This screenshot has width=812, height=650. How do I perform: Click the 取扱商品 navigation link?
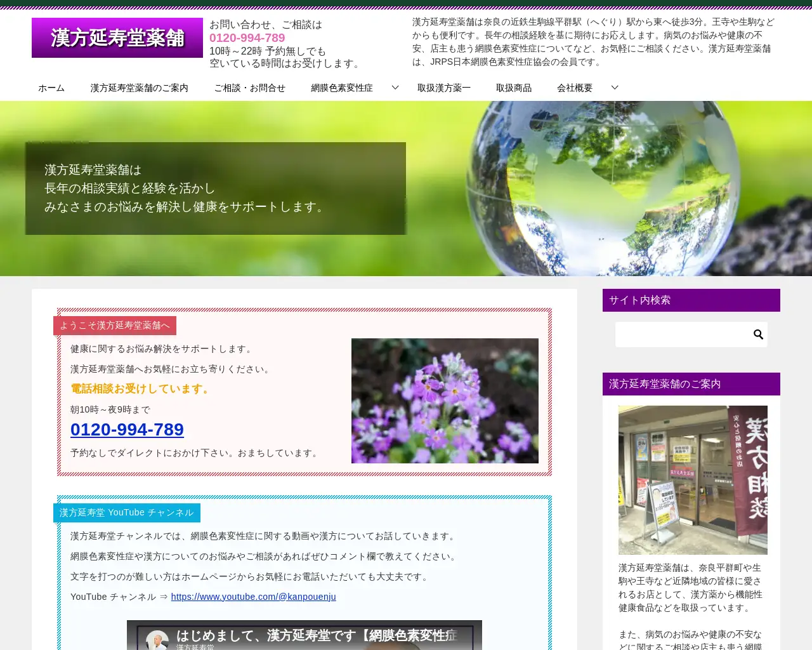coord(514,88)
